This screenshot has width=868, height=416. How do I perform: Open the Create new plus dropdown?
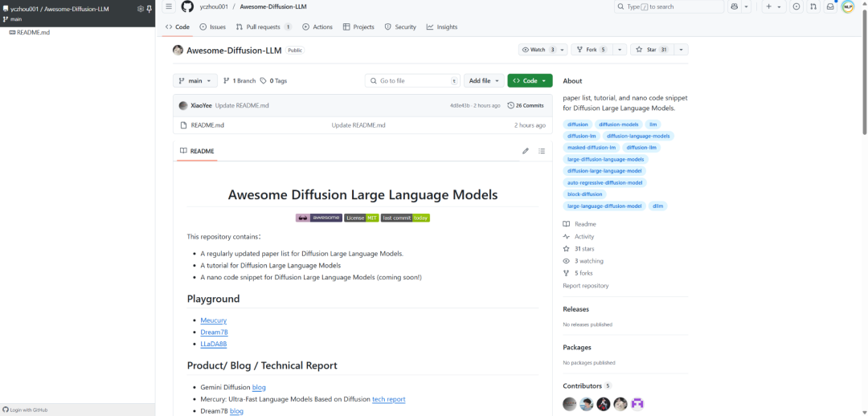(774, 6)
